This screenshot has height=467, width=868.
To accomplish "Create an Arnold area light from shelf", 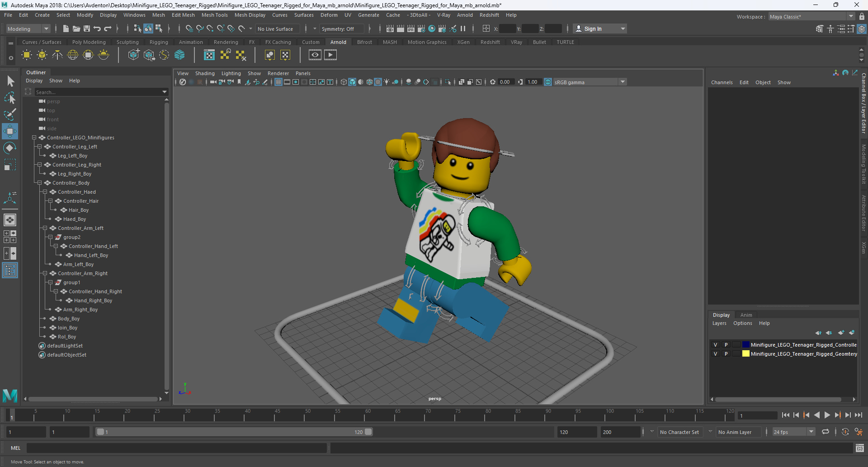I will pos(27,55).
